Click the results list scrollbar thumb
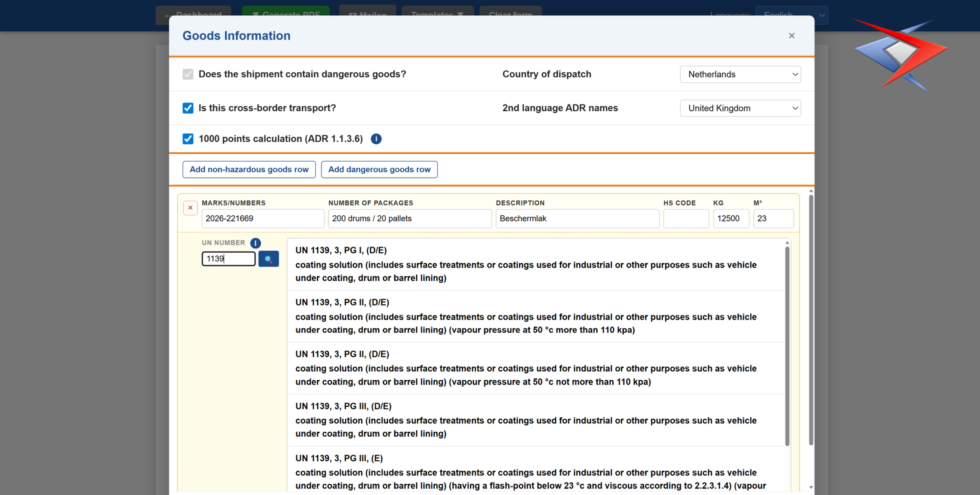This screenshot has height=495, width=980. (787, 346)
